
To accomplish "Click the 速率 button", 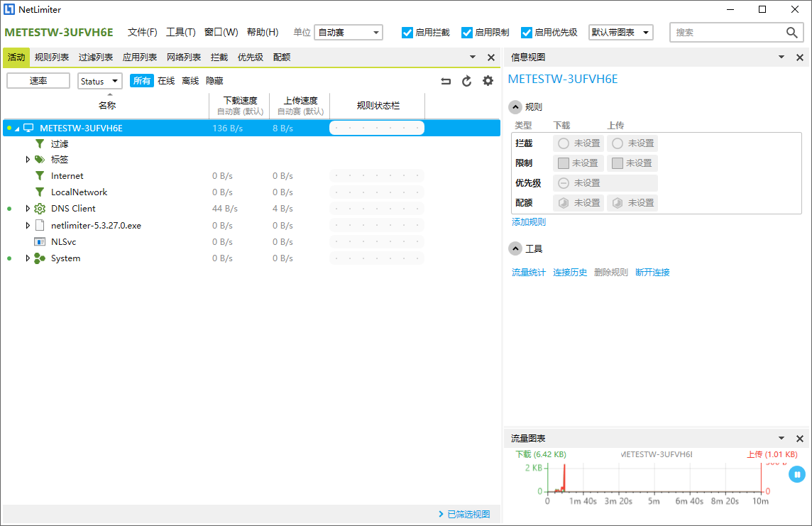I will (x=38, y=81).
